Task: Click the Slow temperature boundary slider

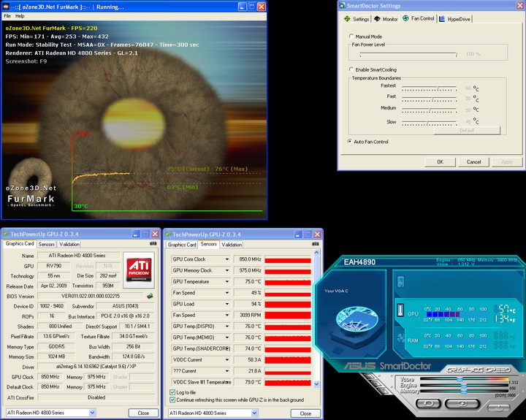Action: (430, 122)
